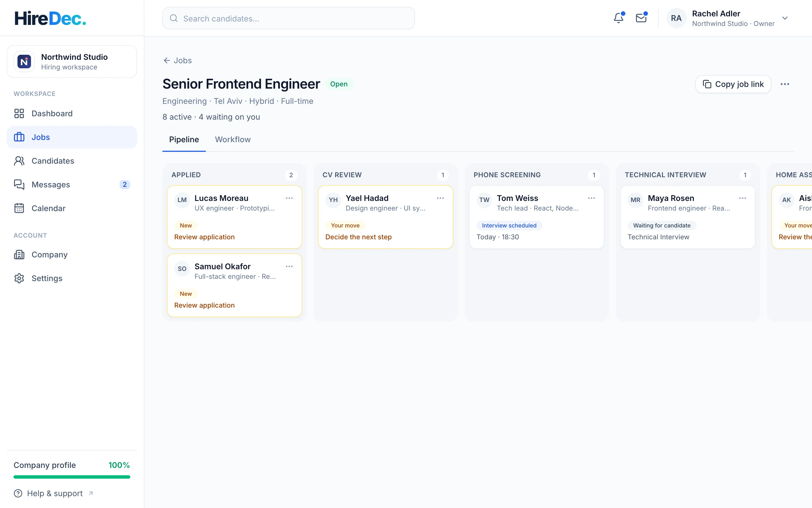Open Samuel Okafor card options menu
Viewport: 812px width, 508px height.
point(289,266)
